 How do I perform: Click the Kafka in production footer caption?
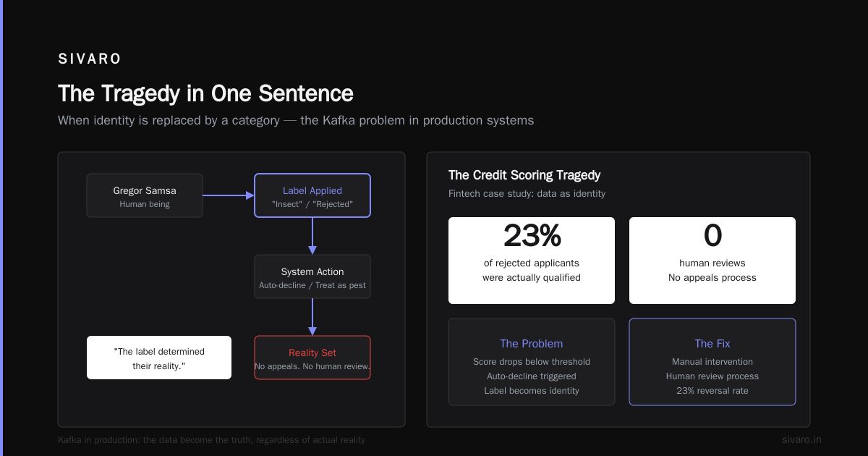211,439
